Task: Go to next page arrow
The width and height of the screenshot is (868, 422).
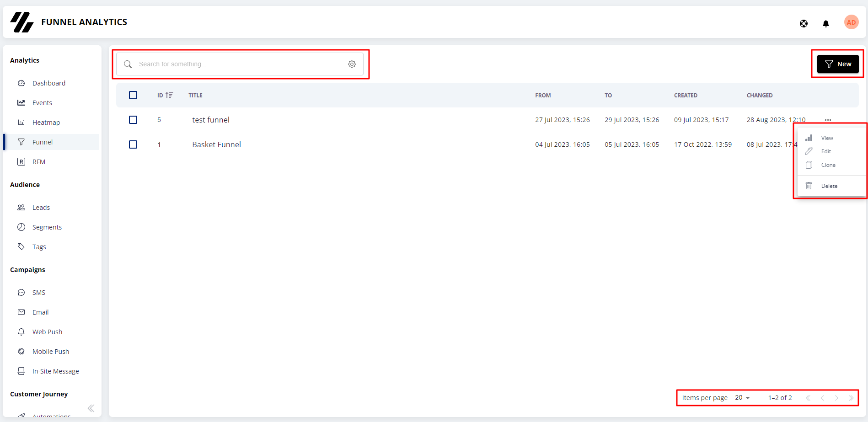Action: click(837, 398)
